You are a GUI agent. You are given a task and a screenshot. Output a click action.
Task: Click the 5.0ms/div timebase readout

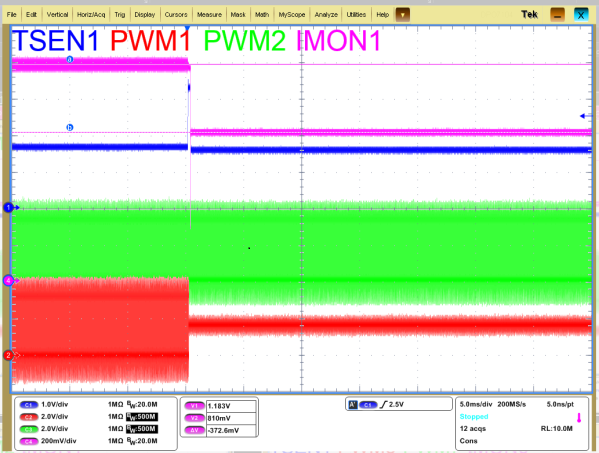(x=476, y=404)
